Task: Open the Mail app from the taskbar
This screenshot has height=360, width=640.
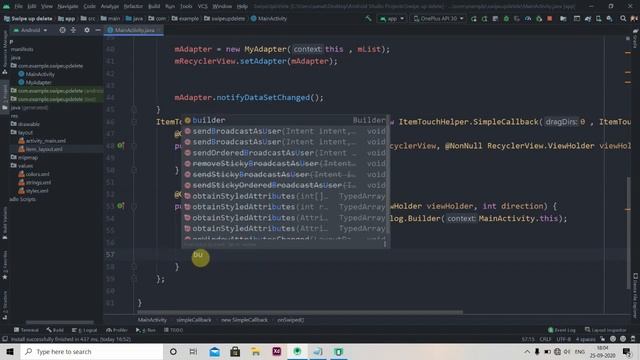Action: (x=214, y=351)
